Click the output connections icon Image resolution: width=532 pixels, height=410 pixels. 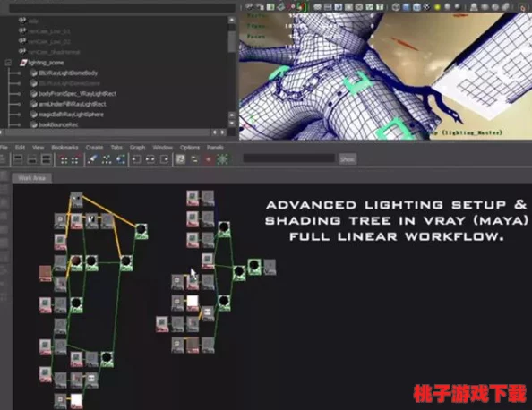tap(165, 159)
